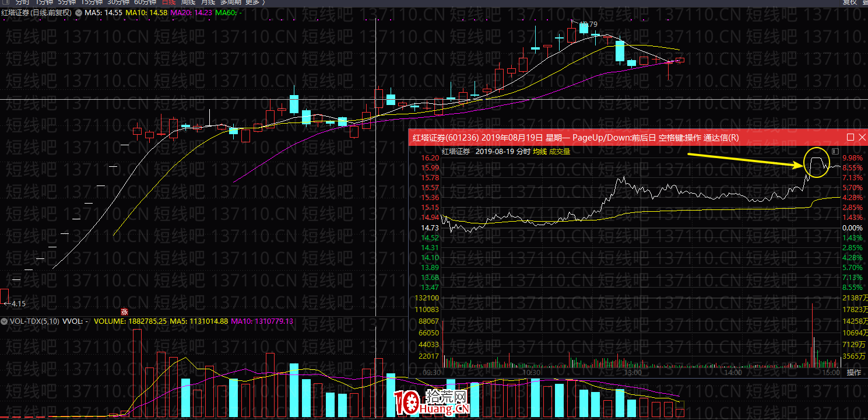Click the 15.36 price axis label
This screenshot has height=420, width=868.
(x=430, y=198)
